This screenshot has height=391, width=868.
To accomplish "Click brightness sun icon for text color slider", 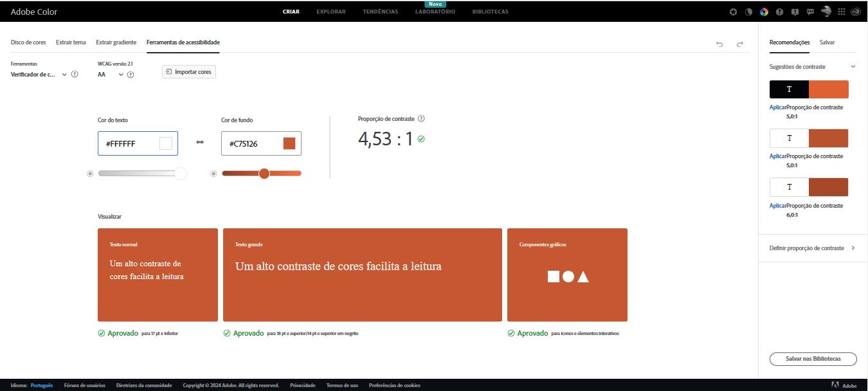I will click(x=90, y=174).
